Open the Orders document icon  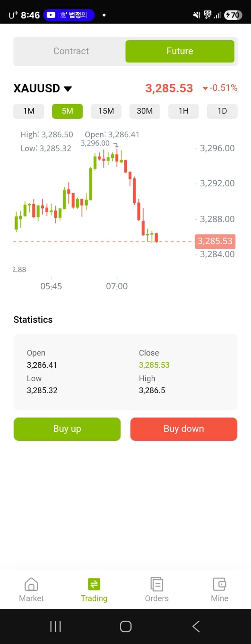(156, 584)
